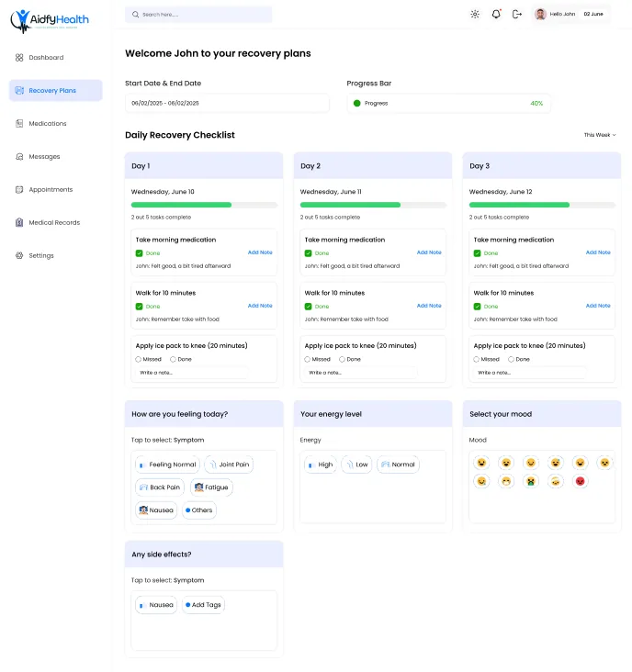Screen dimensions: 632x672
Task: Open Appointments from the sidebar
Action: [51, 189]
